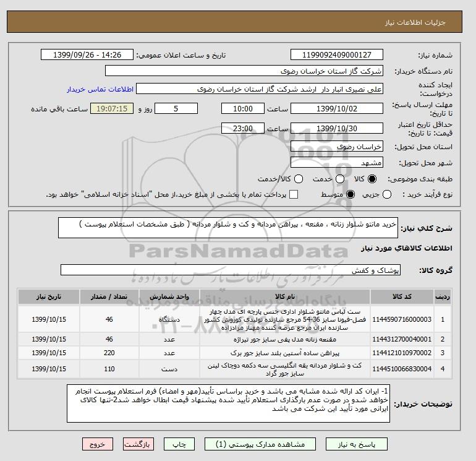Select the کالا/خدمت radio button

click(299, 179)
